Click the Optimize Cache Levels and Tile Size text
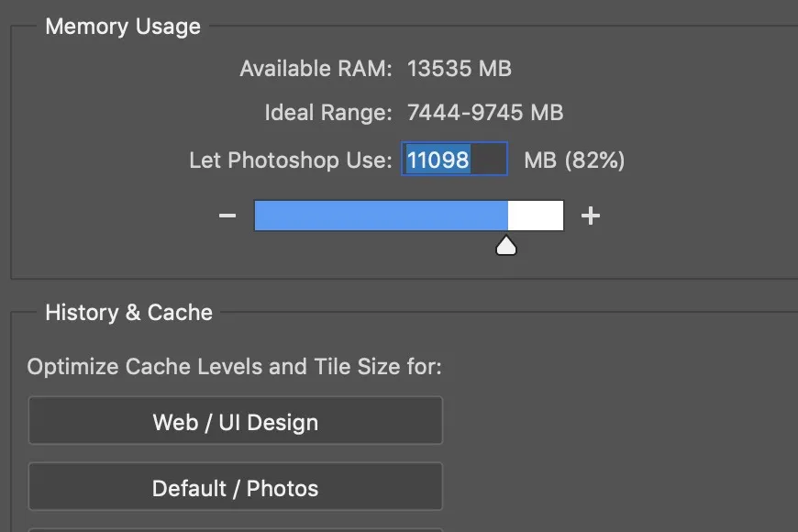This screenshot has height=532, width=798. [235, 368]
